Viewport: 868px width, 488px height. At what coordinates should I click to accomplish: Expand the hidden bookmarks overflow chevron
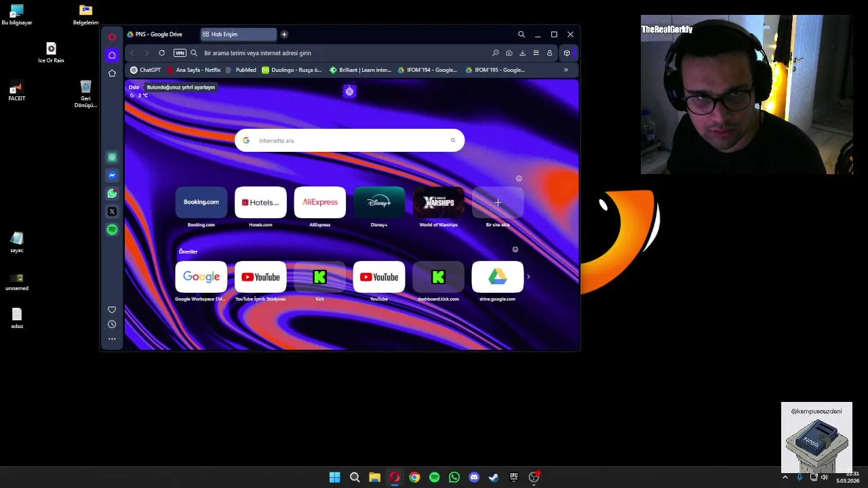point(566,70)
